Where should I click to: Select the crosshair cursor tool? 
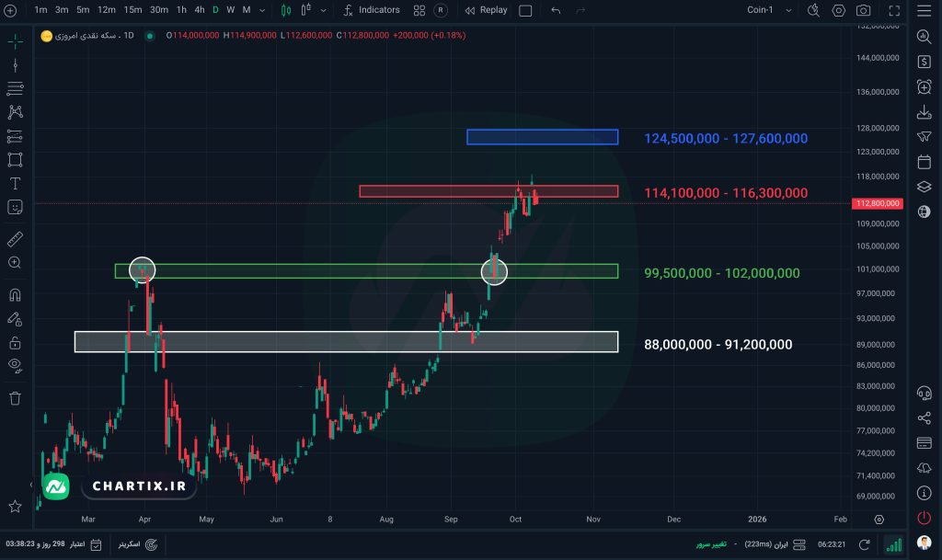pyautogui.click(x=15, y=42)
